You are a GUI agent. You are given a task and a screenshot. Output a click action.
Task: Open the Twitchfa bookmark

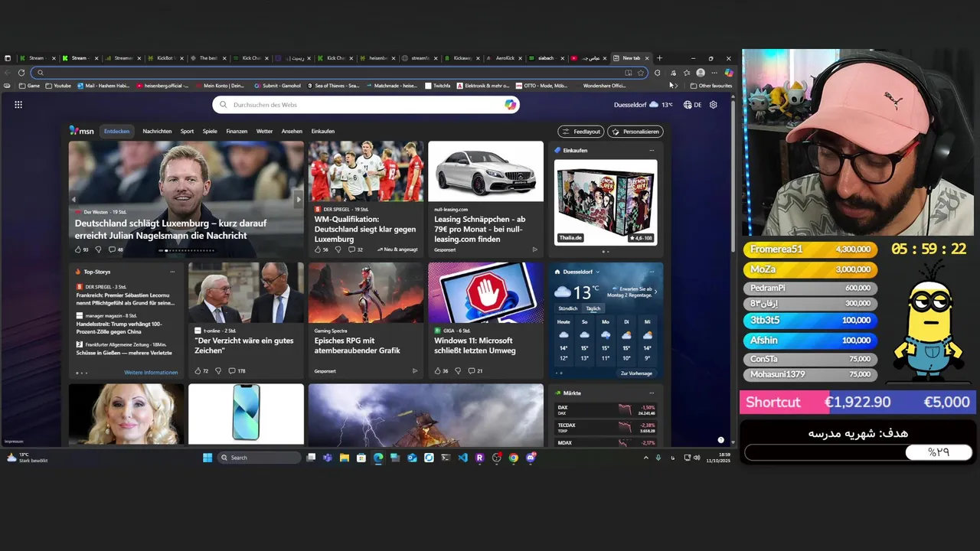click(438, 86)
